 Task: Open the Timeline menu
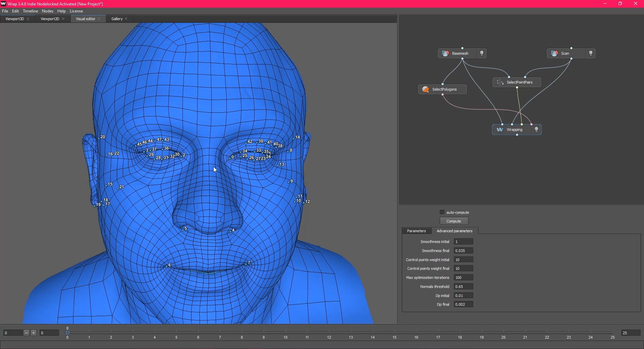pyautogui.click(x=30, y=11)
